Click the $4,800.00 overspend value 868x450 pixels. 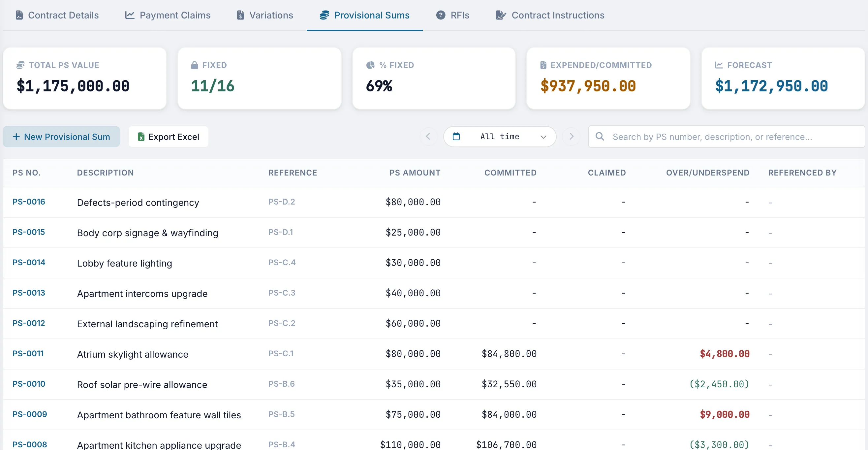pos(725,354)
